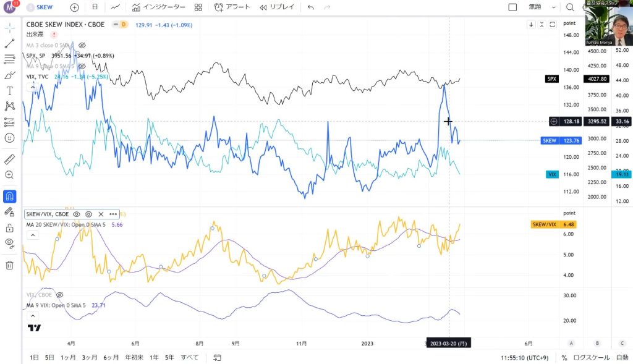Move the main pane down
This screenshot has width=633, height=364.
[x=531, y=25]
